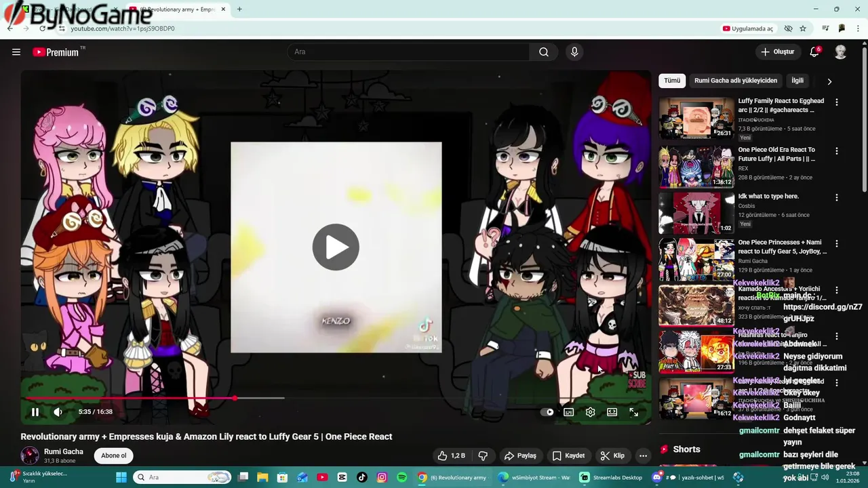Open the browser media control icon

825,28
